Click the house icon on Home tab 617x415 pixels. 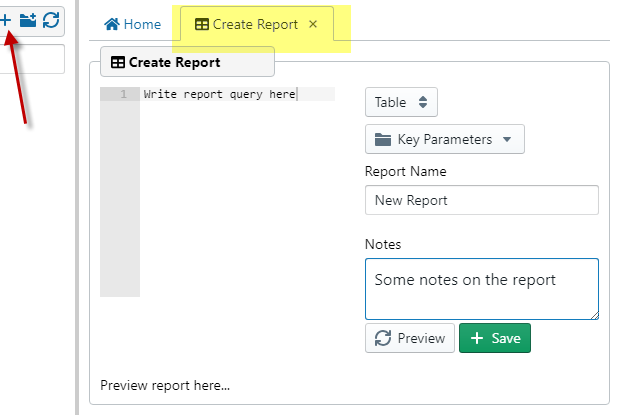click(x=112, y=24)
